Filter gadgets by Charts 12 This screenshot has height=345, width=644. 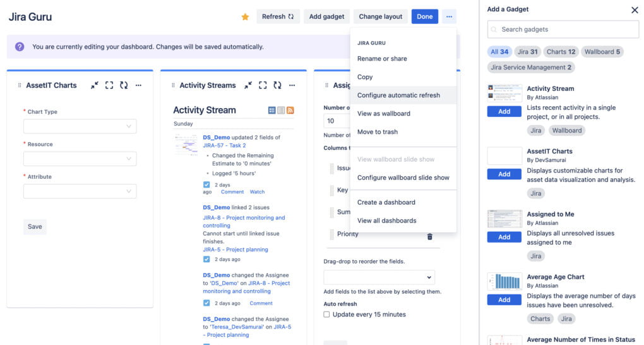(561, 52)
